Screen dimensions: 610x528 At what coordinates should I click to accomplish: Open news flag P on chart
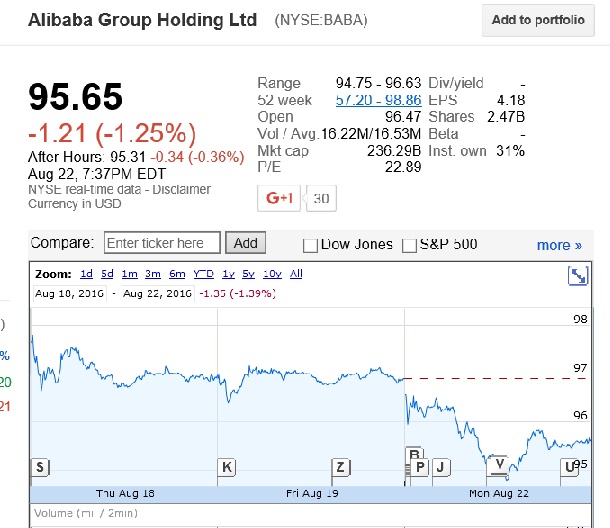(420, 467)
